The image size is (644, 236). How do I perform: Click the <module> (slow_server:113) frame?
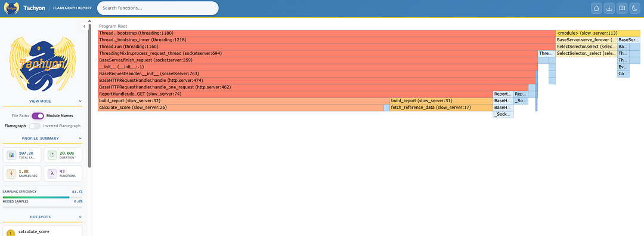coord(597,33)
